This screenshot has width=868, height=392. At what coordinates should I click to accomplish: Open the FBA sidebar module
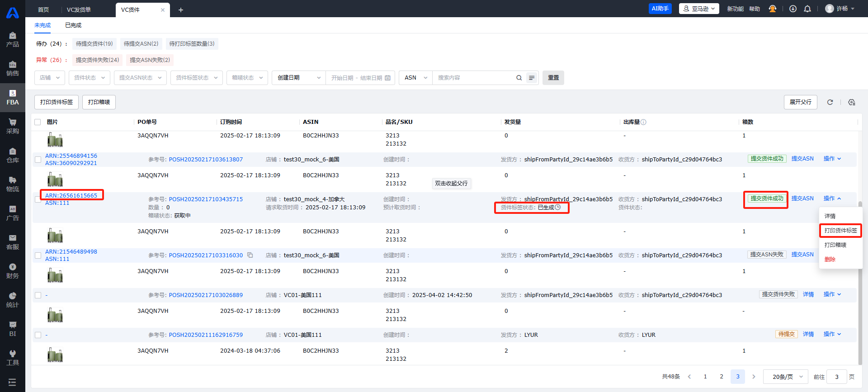pos(13,98)
